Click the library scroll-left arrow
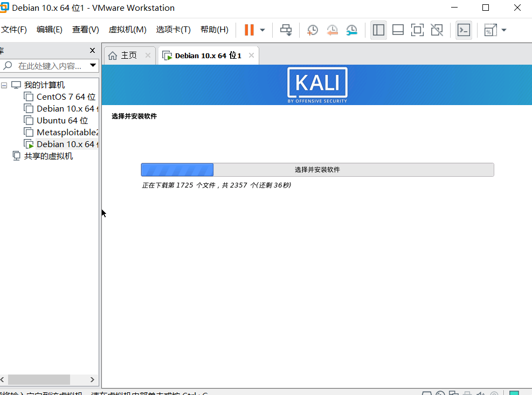532x395 pixels. click(x=2, y=379)
